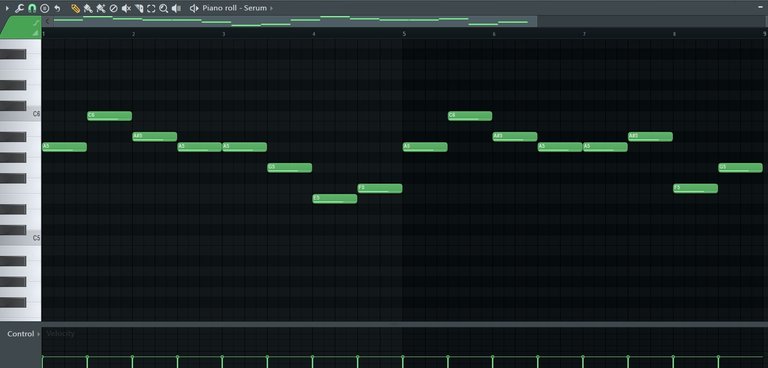Click the C5 piano key

[21, 238]
